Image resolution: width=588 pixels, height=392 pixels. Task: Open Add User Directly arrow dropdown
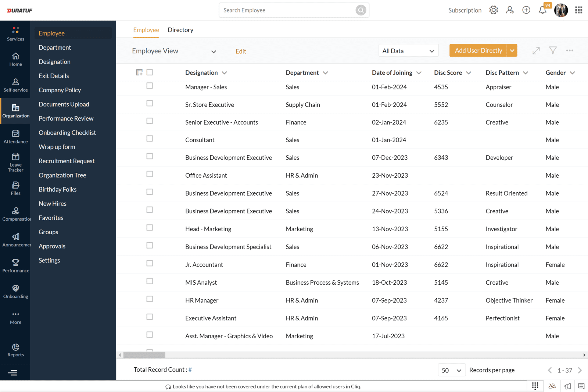click(512, 50)
